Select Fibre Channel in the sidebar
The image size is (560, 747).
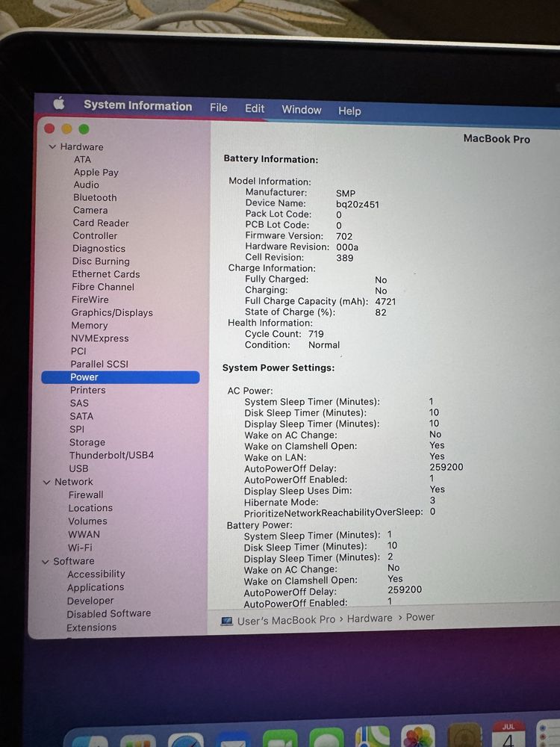click(x=103, y=287)
